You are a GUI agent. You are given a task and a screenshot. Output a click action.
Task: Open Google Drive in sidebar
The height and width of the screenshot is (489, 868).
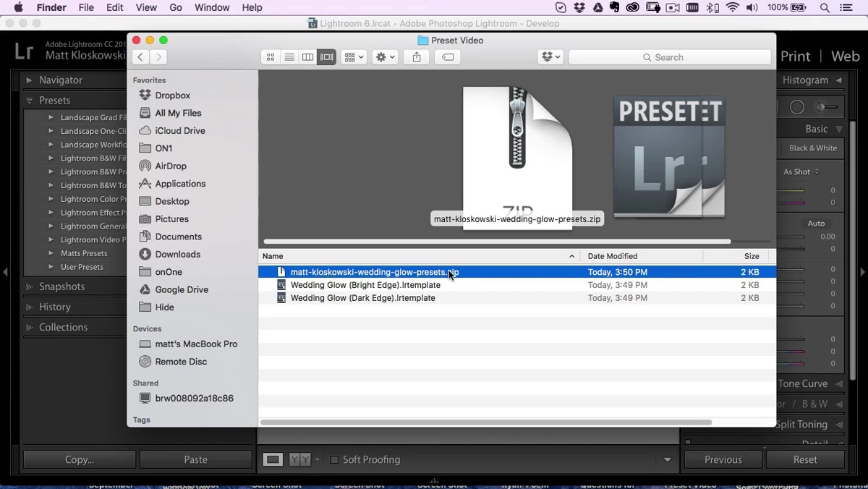pos(182,289)
